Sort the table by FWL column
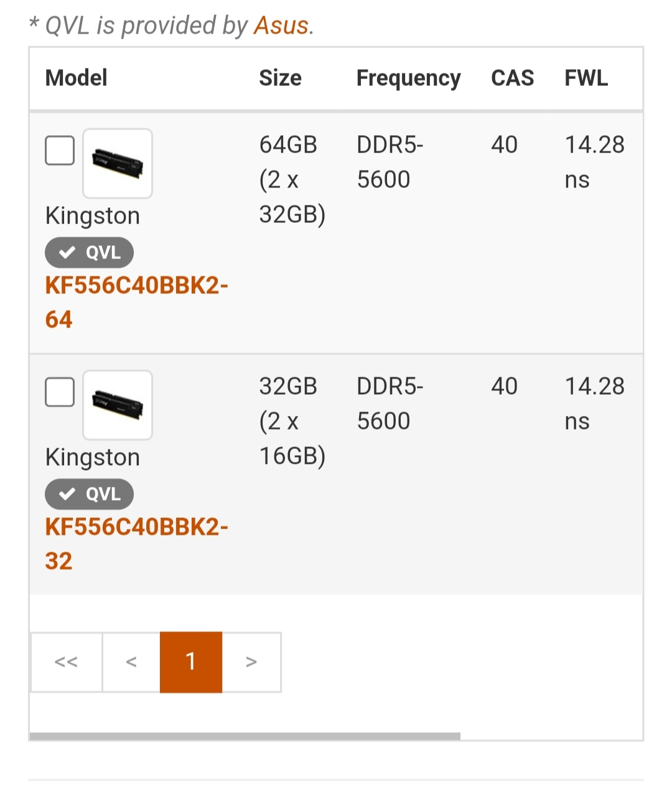 pyautogui.click(x=586, y=78)
